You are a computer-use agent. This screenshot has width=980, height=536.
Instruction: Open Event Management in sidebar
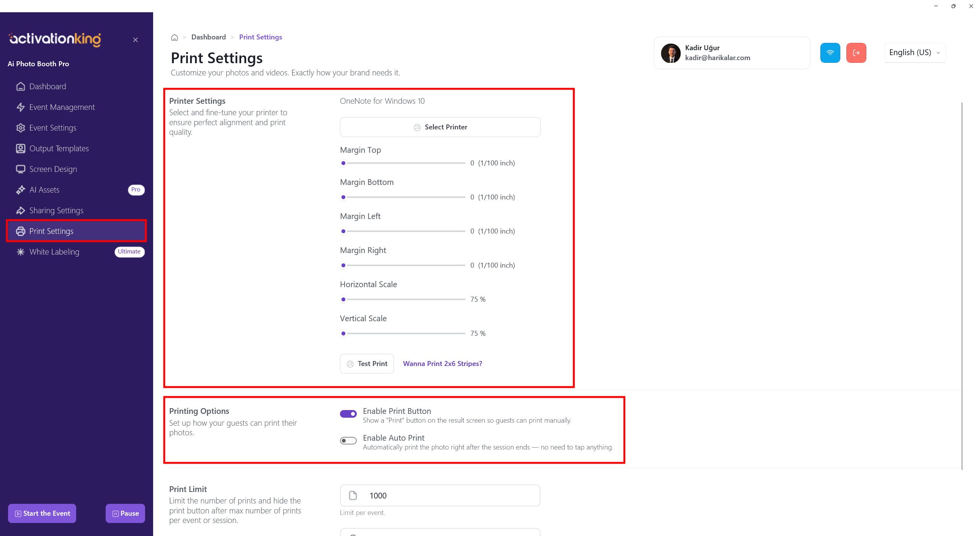tap(62, 107)
